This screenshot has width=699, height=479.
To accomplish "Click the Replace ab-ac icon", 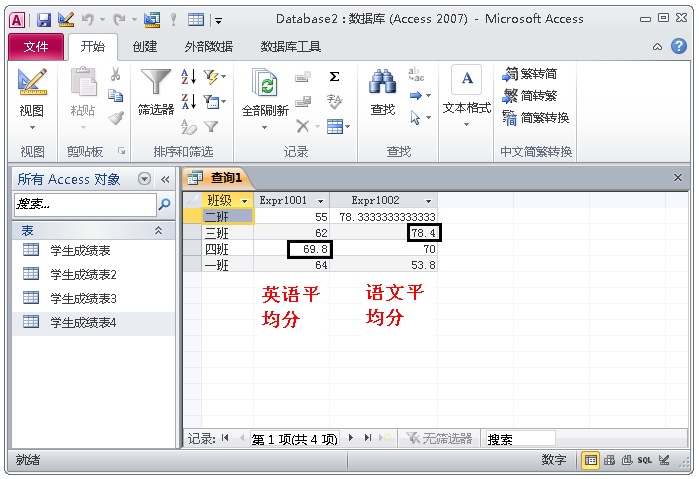I will pos(416,74).
